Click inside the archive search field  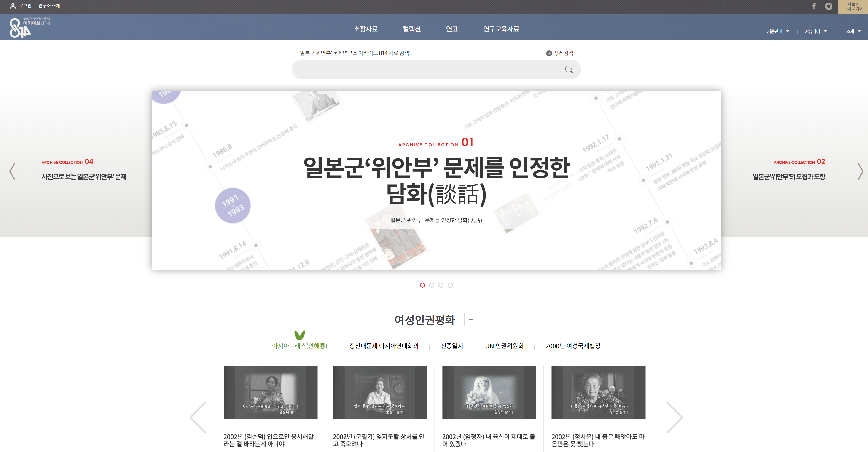(x=425, y=70)
